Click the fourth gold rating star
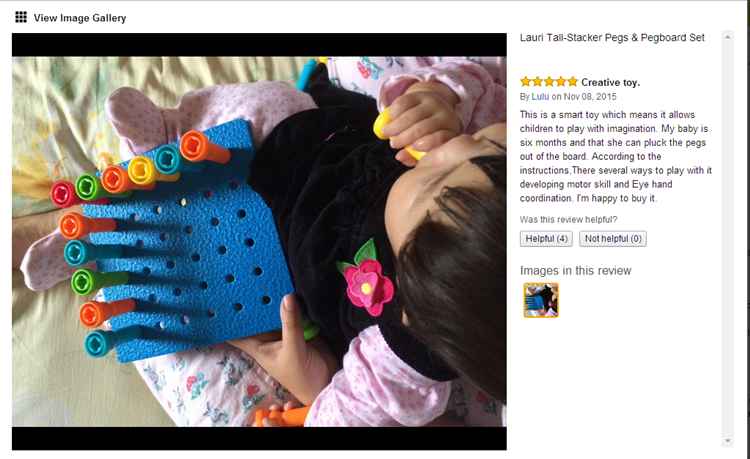The image size is (750, 459). (x=561, y=82)
